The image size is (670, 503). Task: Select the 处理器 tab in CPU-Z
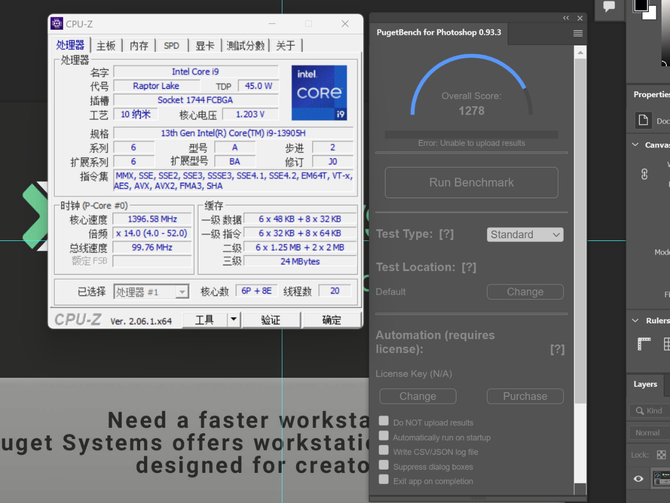click(x=71, y=45)
